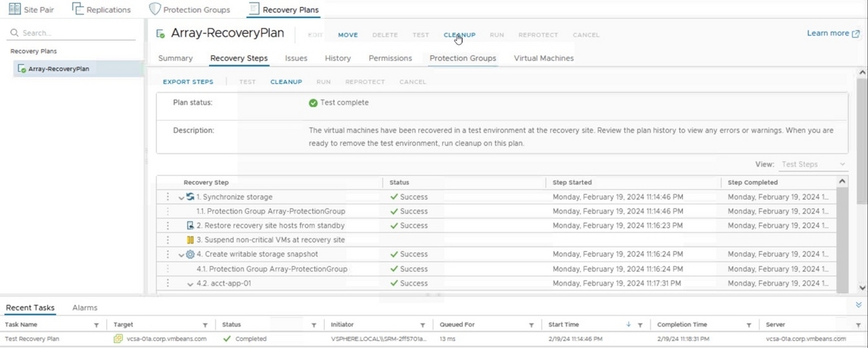The image size is (868, 348).
Task: Click the Suspend non-critical VMs step icon
Action: tap(191, 240)
